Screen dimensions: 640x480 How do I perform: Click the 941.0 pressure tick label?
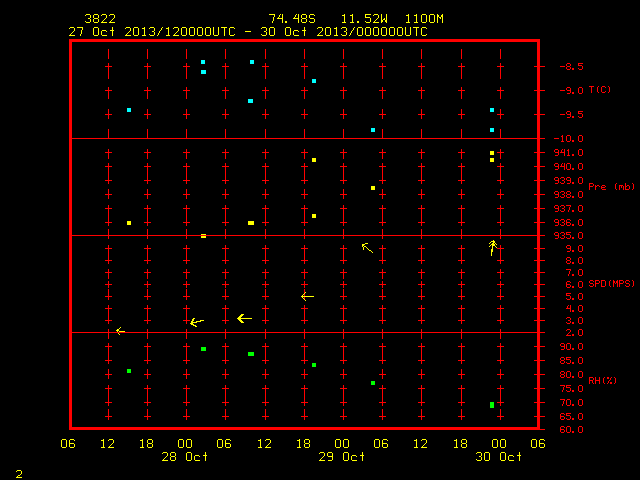[568, 153]
